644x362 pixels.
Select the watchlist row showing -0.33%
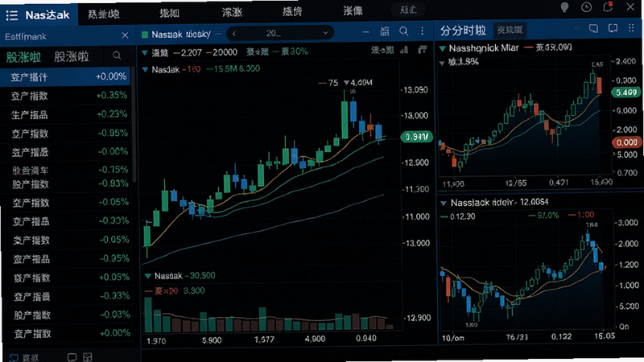coord(66,296)
